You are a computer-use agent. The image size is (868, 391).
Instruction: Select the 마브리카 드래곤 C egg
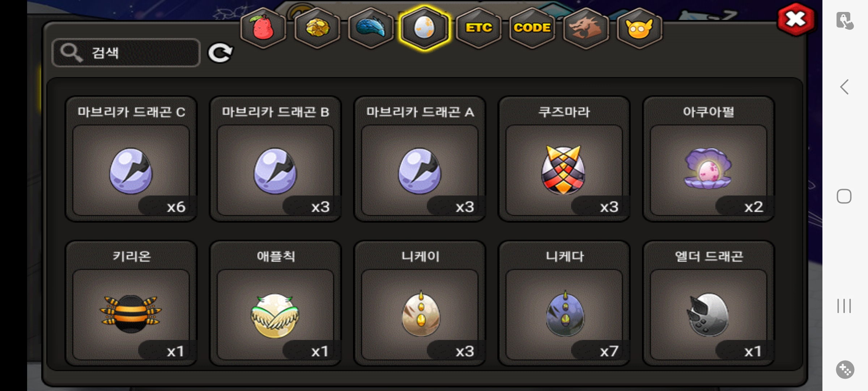(x=131, y=159)
